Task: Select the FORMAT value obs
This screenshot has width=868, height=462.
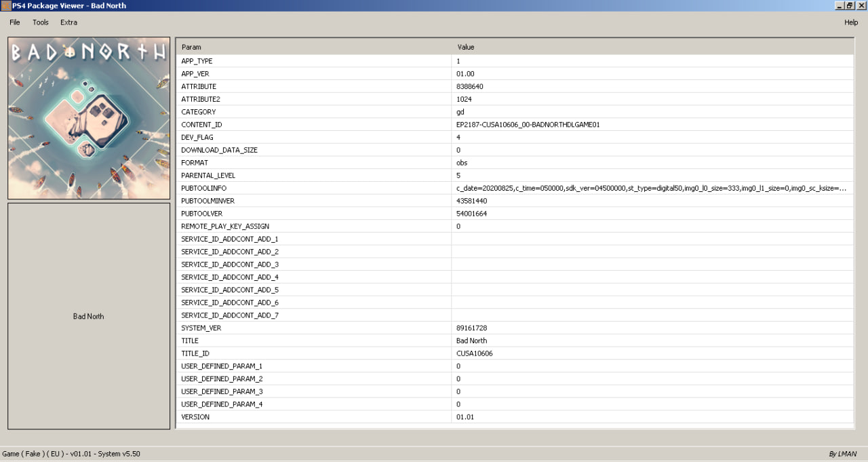Action: (462, 163)
